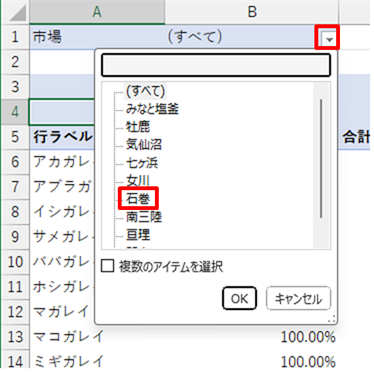Viewport: 374px width, 372px height.
Task: Choose 亘理 in the filter list
Action: (138, 235)
